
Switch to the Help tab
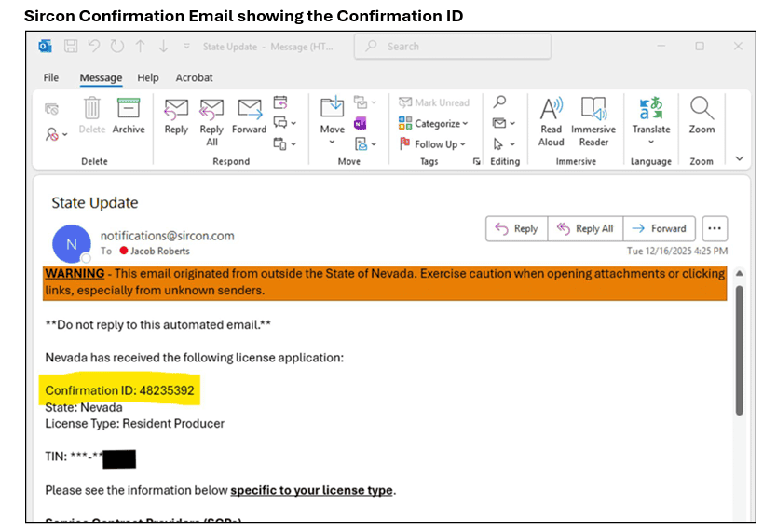pyautogui.click(x=147, y=77)
